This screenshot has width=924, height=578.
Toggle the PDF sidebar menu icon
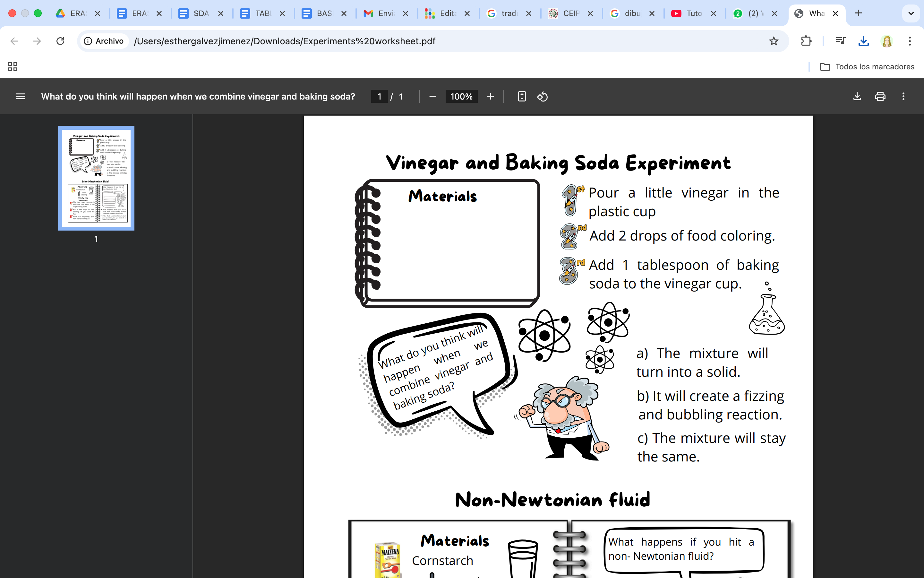click(x=21, y=96)
